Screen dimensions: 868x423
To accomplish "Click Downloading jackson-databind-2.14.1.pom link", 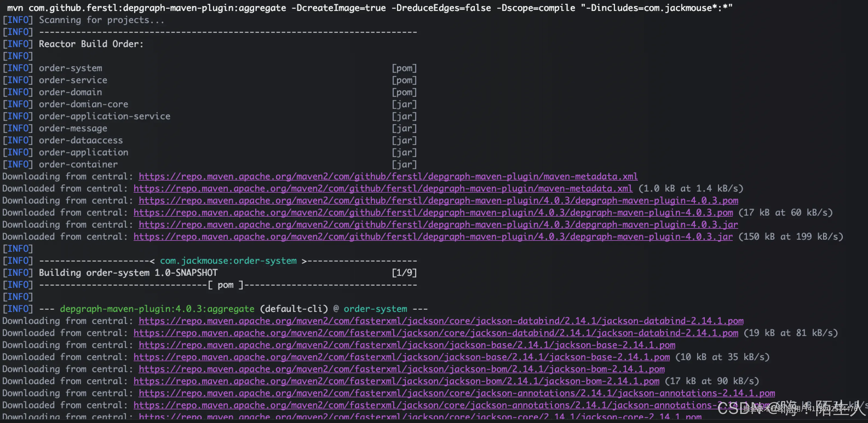I will pos(441,321).
